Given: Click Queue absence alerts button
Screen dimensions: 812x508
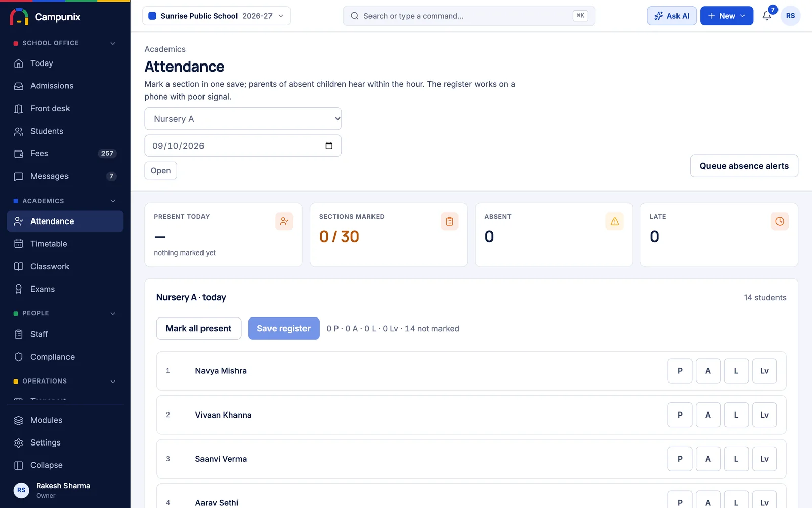Looking at the screenshot, I should pyautogui.click(x=744, y=166).
